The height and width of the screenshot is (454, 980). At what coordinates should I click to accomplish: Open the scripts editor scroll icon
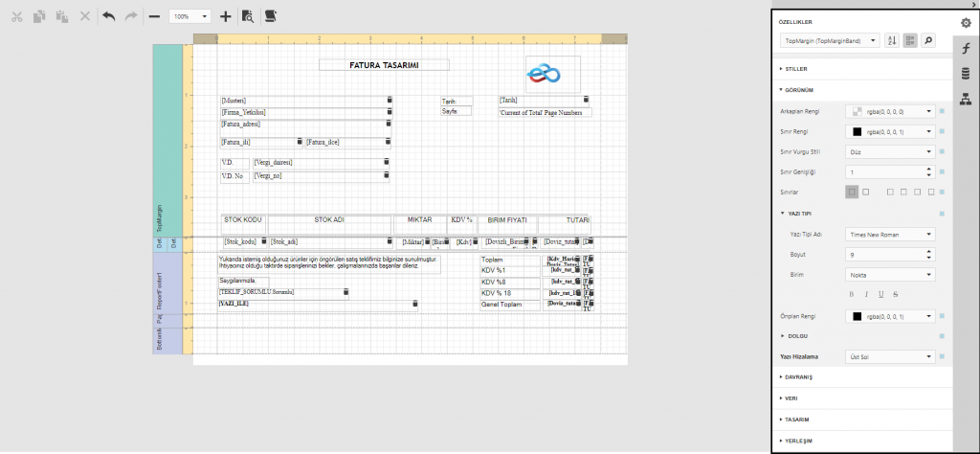click(271, 16)
